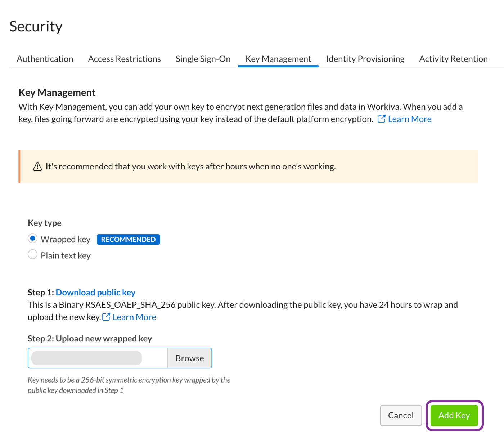Click the external-link icon in Step 1 text
The height and width of the screenshot is (439, 504).
pos(106,317)
